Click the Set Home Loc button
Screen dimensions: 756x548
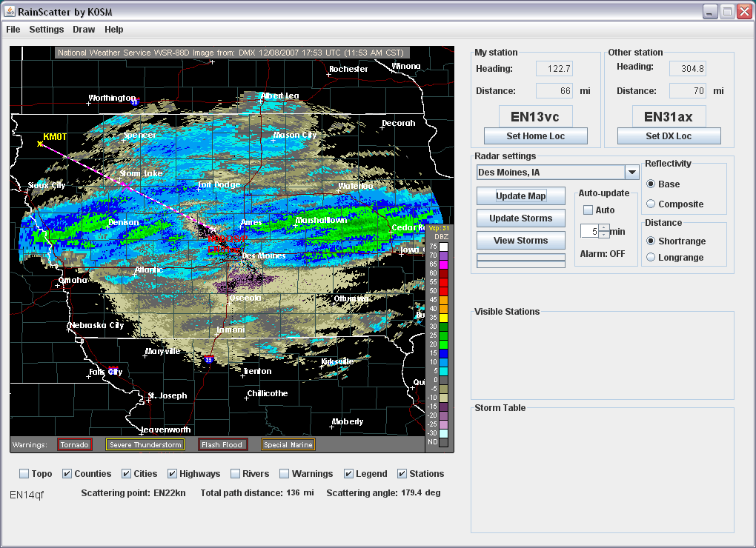535,136
